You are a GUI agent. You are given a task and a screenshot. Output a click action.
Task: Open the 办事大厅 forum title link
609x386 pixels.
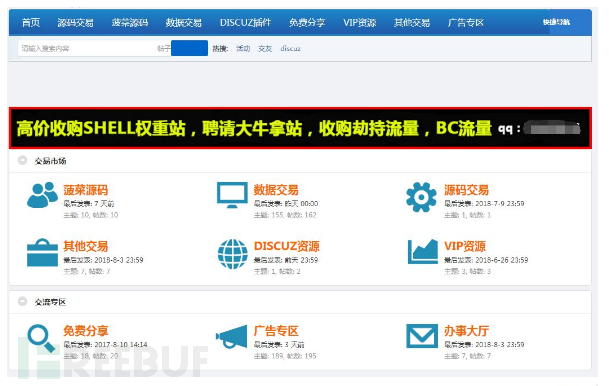point(466,331)
